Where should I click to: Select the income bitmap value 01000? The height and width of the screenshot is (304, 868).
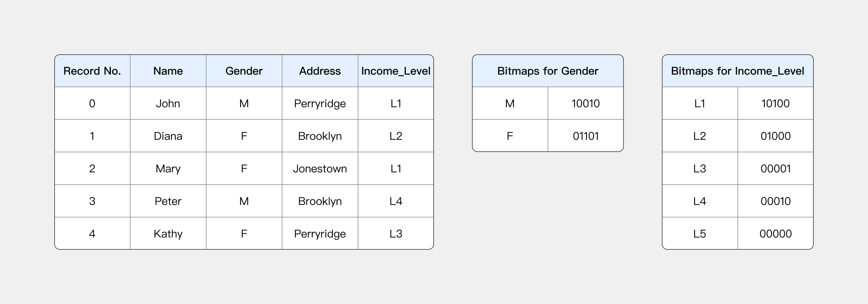pos(775,136)
